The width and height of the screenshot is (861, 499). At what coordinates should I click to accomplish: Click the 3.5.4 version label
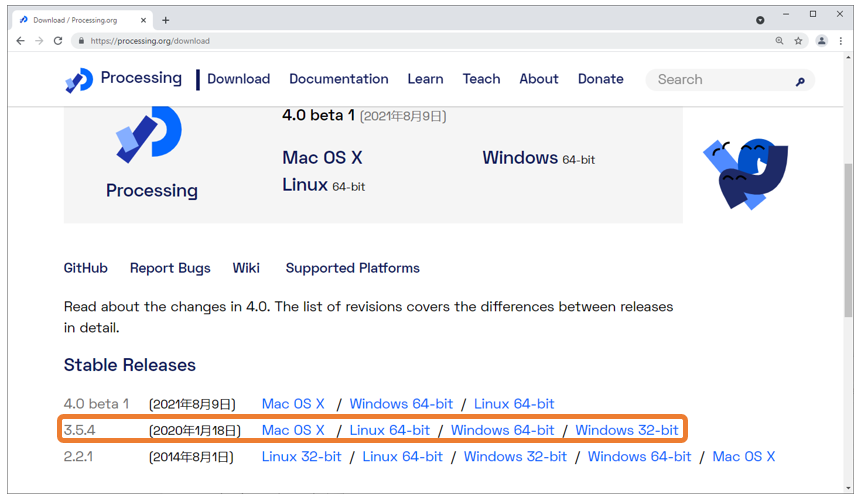[80, 430]
